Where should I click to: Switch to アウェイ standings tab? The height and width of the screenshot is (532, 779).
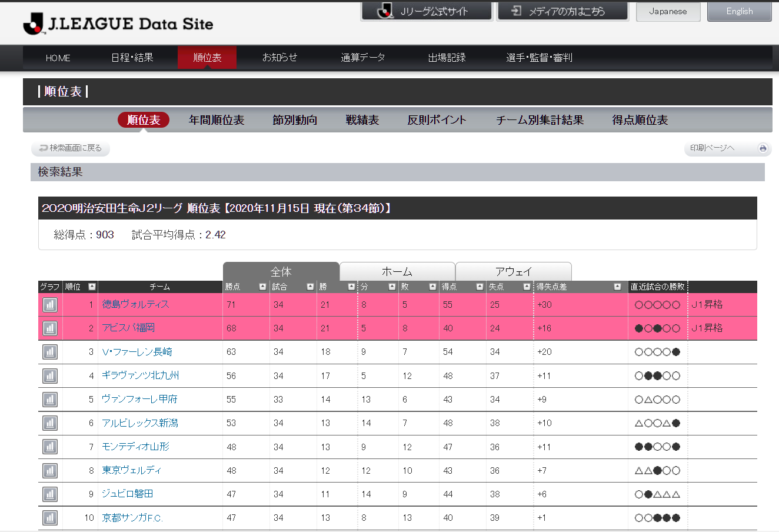click(514, 271)
